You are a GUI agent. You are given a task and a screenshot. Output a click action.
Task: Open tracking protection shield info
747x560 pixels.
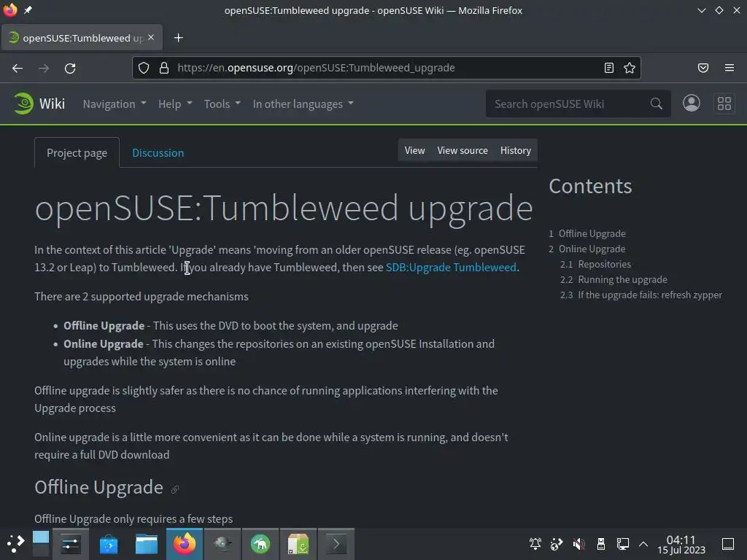coord(144,68)
